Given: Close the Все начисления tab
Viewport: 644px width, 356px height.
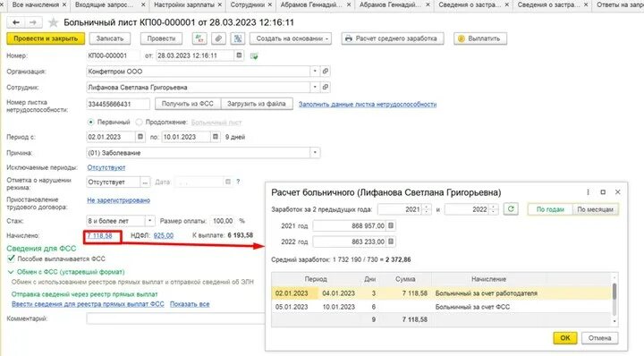Looking at the screenshot, I should click(x=64, y=5).
